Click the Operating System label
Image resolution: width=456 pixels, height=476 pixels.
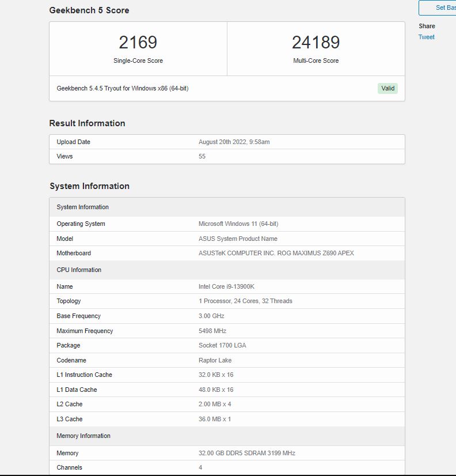click(81, 224)
